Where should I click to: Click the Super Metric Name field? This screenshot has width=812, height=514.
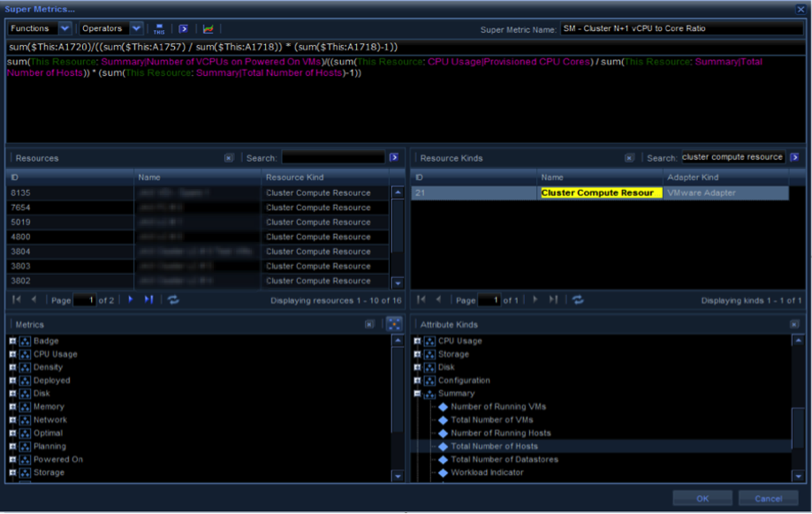680,28
